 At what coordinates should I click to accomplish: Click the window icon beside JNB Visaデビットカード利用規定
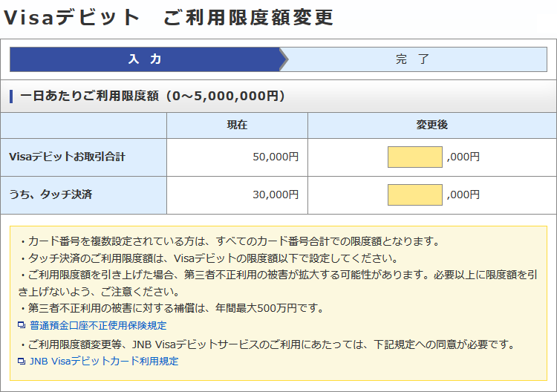pyautogui.click(x=22, y=362)
